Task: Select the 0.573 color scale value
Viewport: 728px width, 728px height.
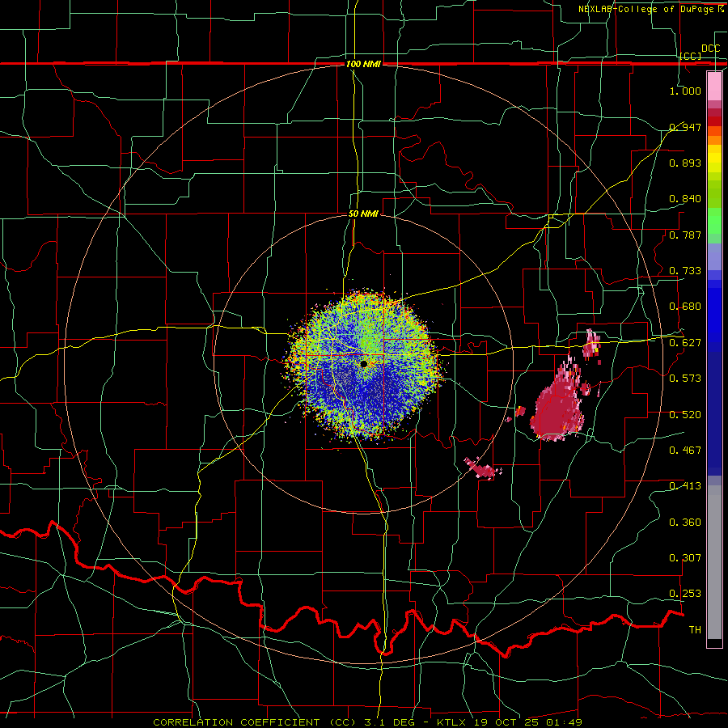Action: (x=685, y=379)
